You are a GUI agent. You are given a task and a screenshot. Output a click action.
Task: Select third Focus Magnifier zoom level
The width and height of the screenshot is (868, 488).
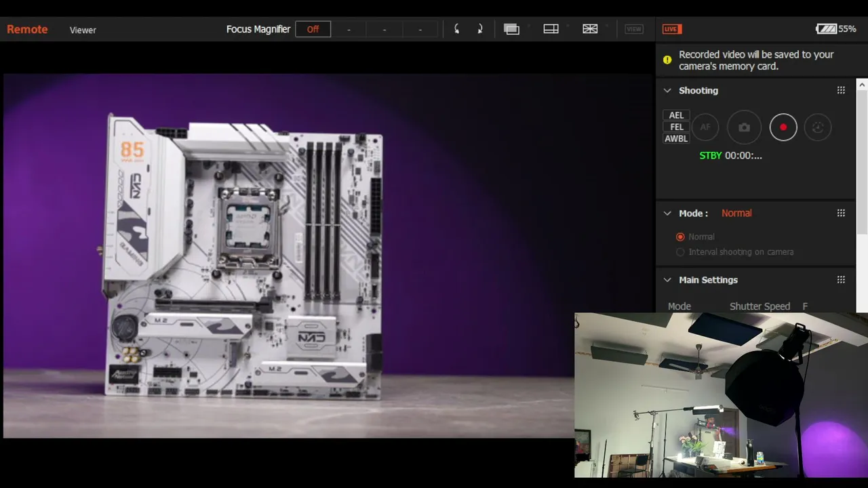tap(420, 29)
